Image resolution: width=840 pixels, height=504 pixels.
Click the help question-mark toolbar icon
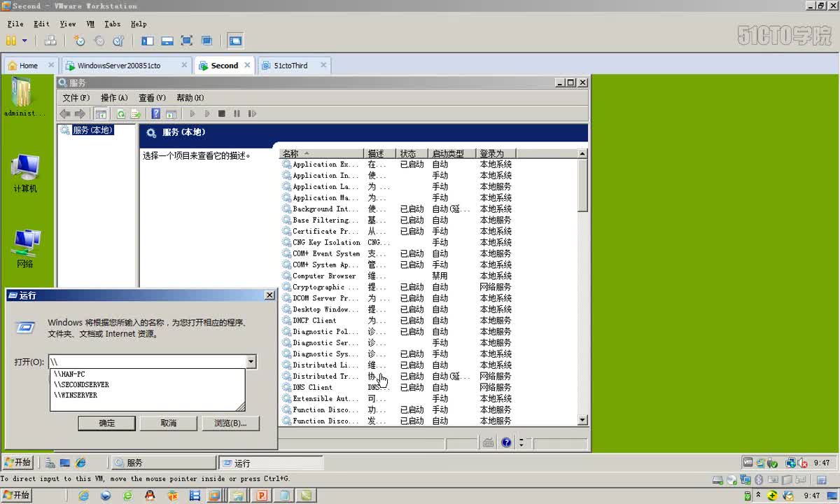[x=156, y=113]
